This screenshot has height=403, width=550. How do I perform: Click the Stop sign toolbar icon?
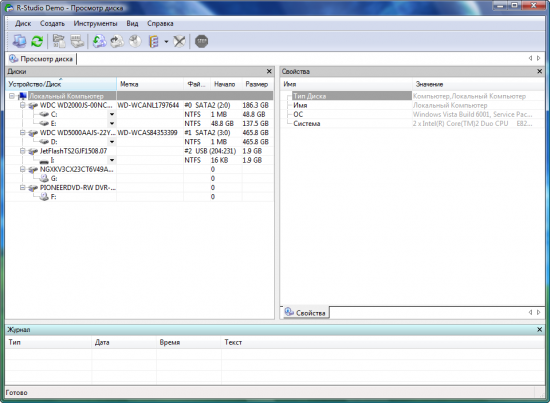point(201,41)
